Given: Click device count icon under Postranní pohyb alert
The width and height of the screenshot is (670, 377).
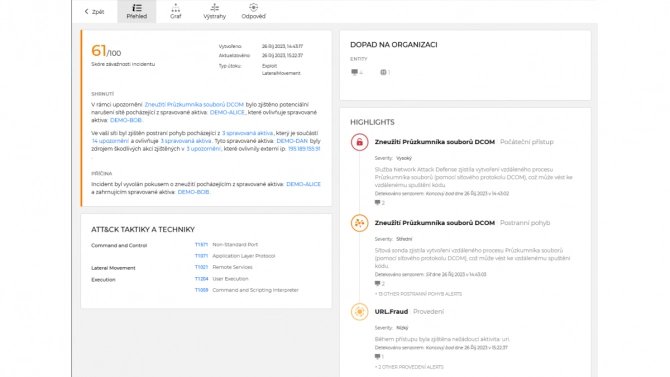Looking at the screenshot, I should coord(378,283).
